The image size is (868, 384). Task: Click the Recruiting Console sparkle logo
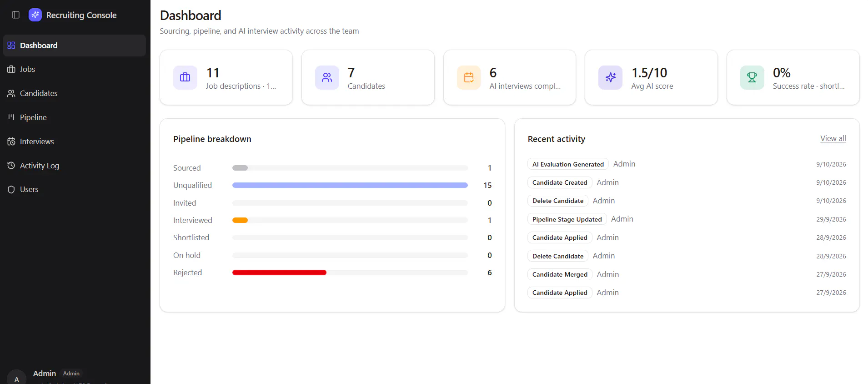coord(35,15)
